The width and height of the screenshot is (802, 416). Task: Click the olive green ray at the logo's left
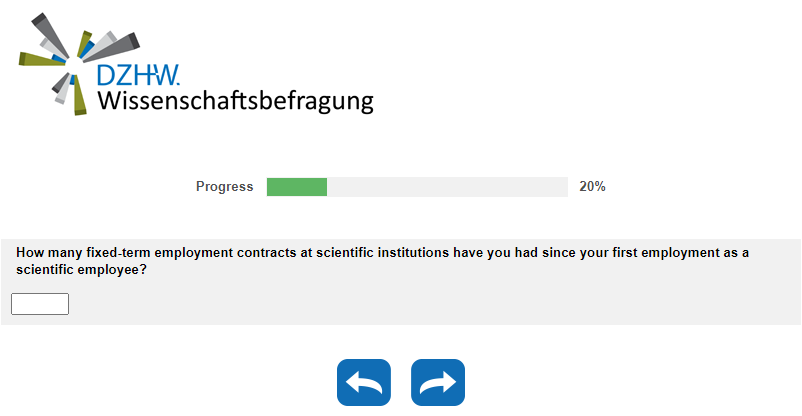point(40,60)
